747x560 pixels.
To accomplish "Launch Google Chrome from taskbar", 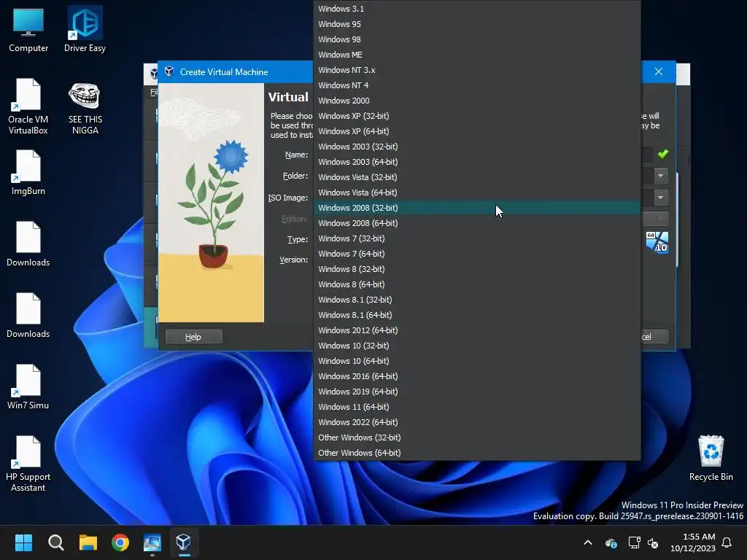I will click(x=120, y=542).
